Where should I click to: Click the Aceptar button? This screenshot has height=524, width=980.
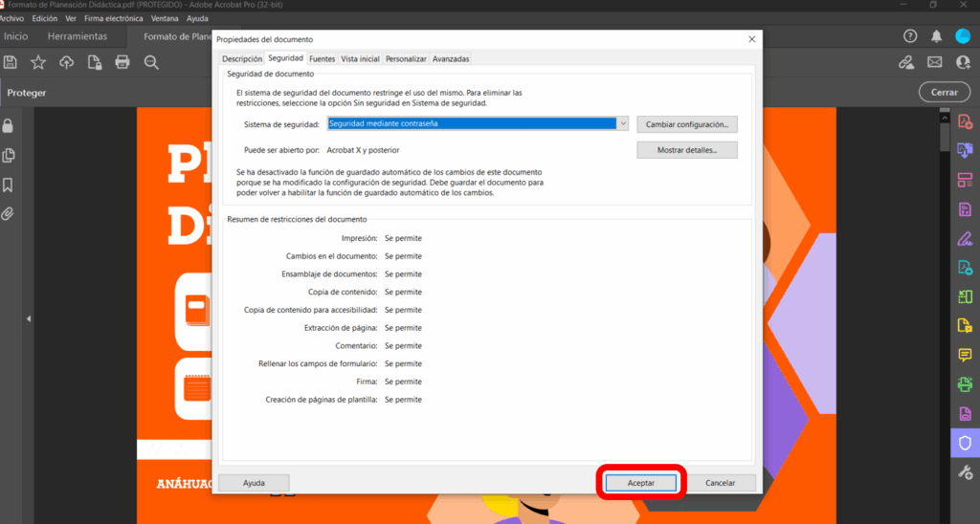(641, 483)
